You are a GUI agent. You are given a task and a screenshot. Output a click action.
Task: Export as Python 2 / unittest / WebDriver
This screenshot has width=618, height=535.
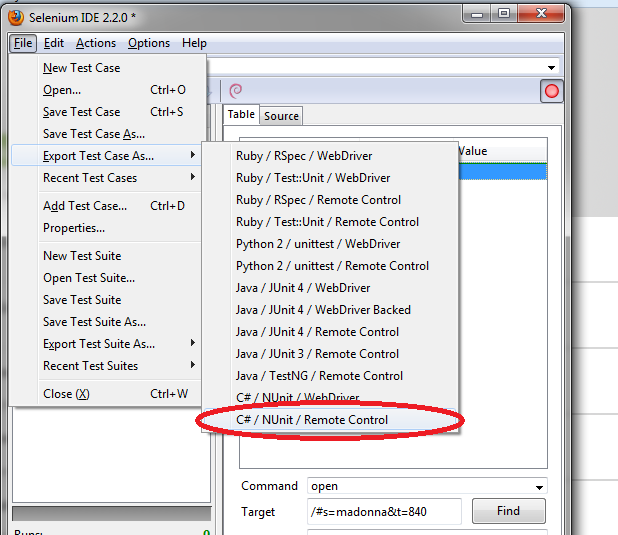330,244
